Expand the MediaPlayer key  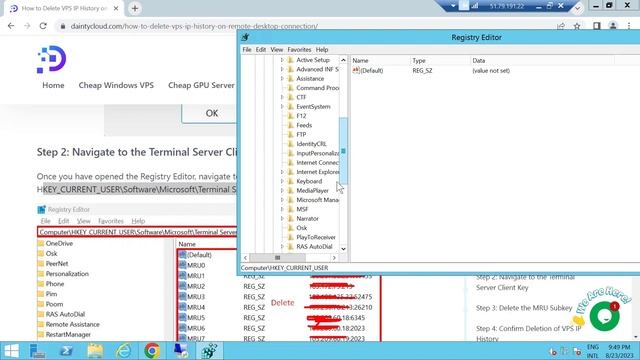coord(282,191)
